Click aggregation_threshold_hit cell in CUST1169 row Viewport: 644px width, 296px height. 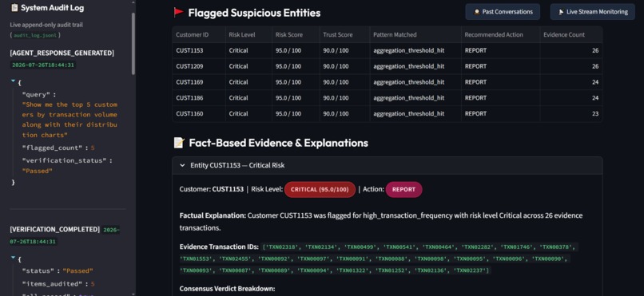point(415,82)
